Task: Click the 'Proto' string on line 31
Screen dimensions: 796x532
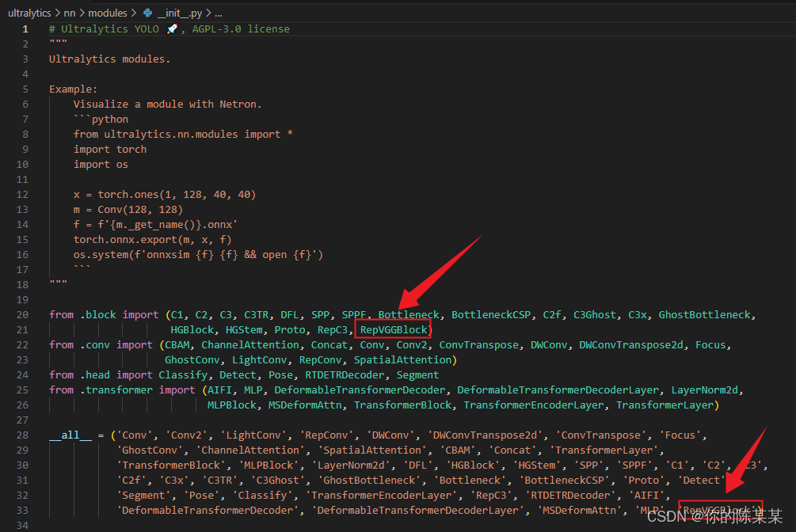Action: tap(643, 481)
